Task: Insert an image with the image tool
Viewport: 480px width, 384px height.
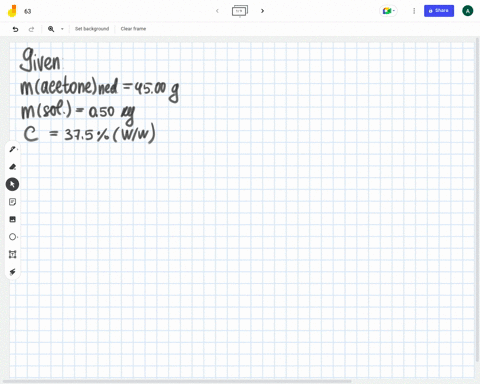Action: pyautogui.click(x=13, y=219)
